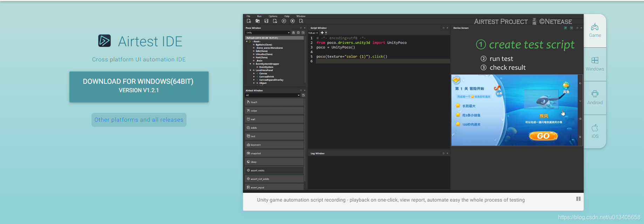Open the Run menu

click(x=259, y=16)
